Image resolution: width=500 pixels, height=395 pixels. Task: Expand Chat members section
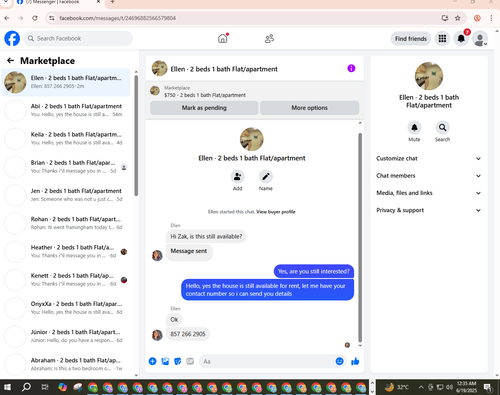coord(429,176)
